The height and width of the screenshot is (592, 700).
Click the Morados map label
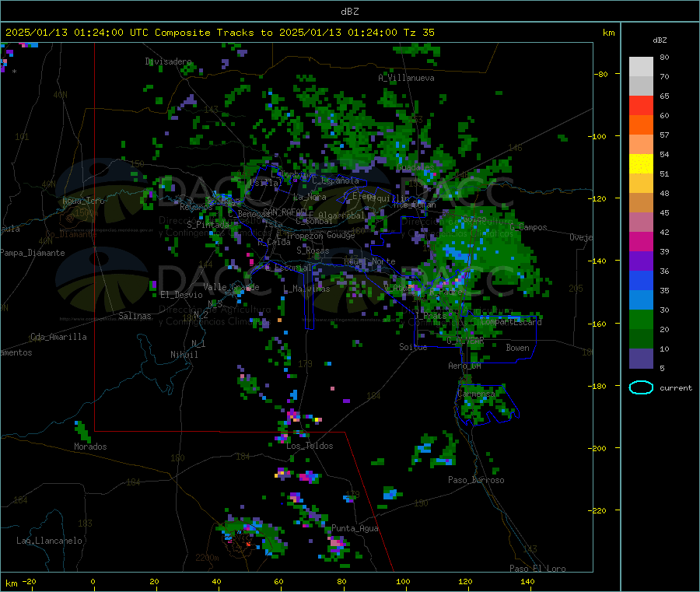pyautogui.click(x=90, y=447)
